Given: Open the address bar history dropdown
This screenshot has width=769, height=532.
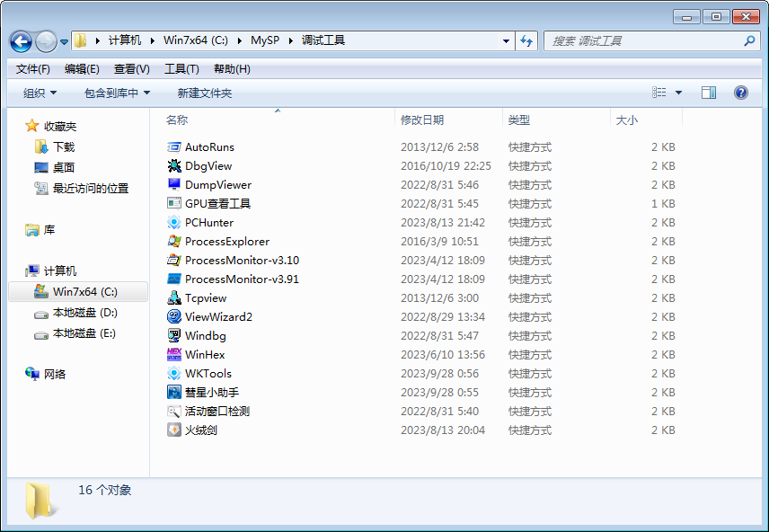Looking at the screenshot, I should click(506, 40).
